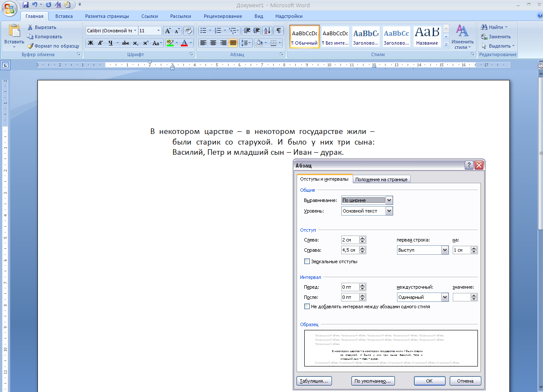
Task: Apply the Без интервала style
Action: 335,37
